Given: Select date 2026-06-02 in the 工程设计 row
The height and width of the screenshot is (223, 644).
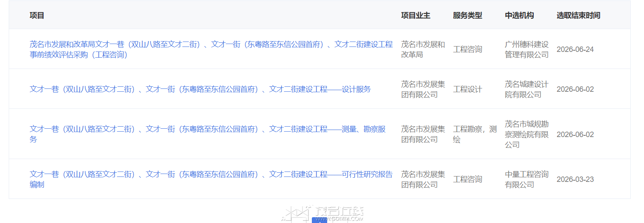Looking at the screenshot, I should pos(575,89).
